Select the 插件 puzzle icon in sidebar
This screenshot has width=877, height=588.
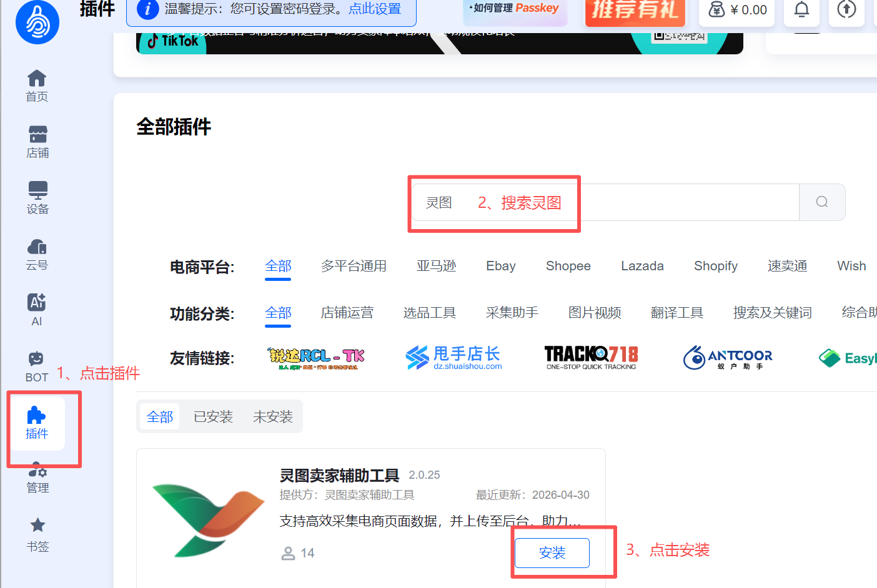coord(37,415)
